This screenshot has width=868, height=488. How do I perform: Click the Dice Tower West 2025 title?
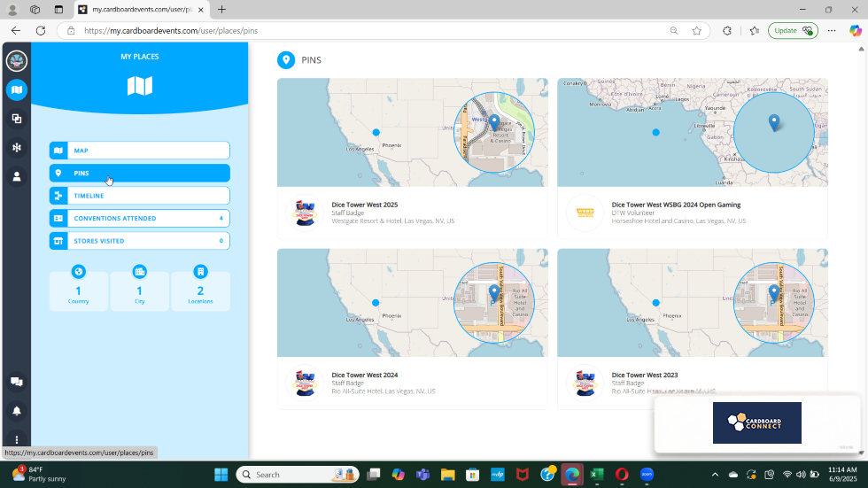tap(364, 205)
